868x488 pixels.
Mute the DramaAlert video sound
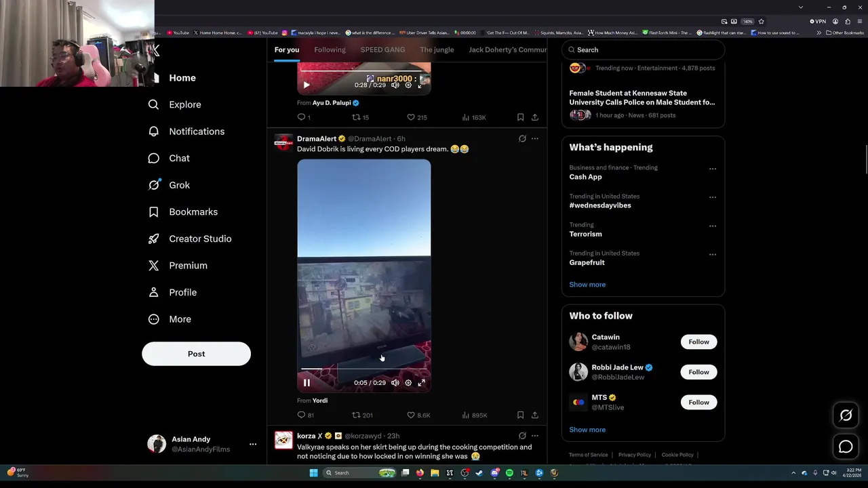[395, 383]
